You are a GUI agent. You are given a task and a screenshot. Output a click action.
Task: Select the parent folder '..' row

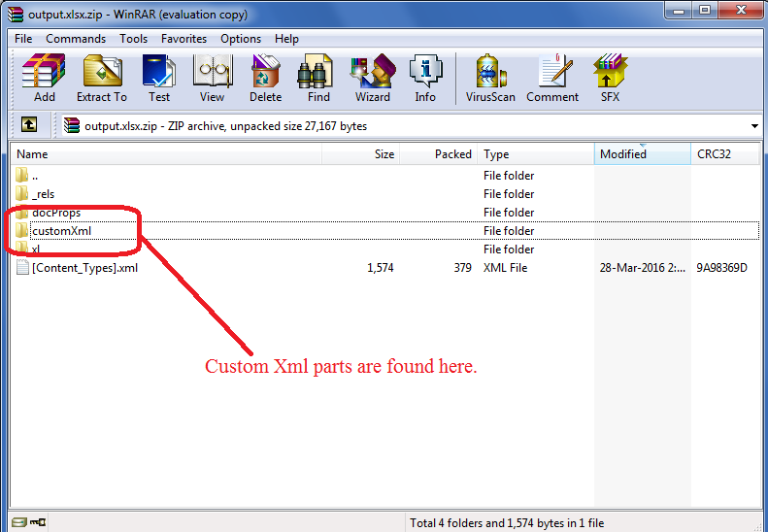(x=384, y=176)
